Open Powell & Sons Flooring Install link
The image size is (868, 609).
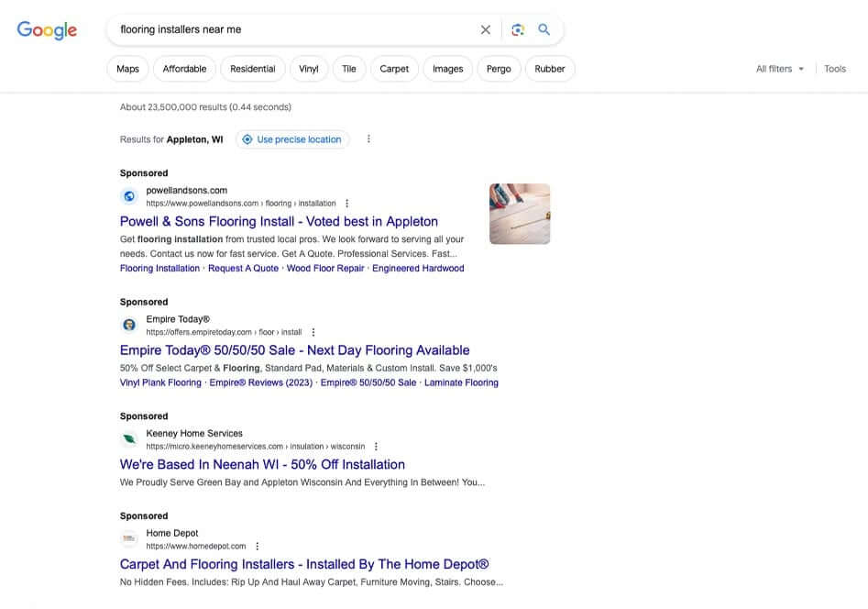tap(279, 221)
